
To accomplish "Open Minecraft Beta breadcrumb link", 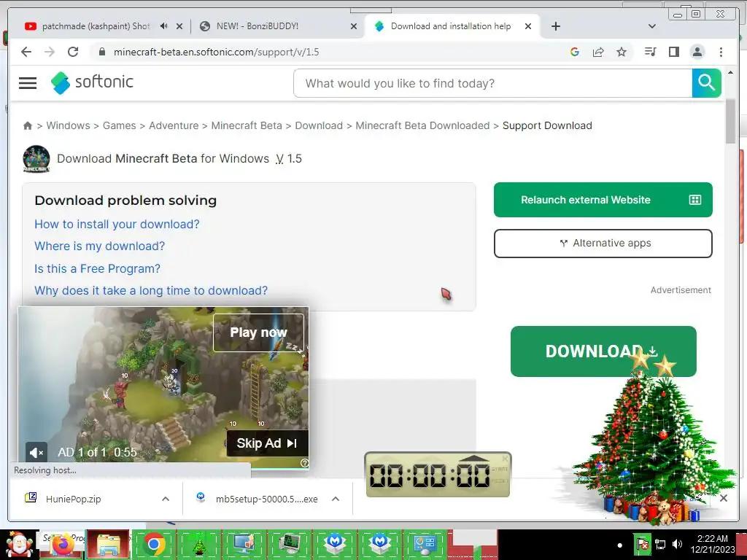I will point(247,125).
